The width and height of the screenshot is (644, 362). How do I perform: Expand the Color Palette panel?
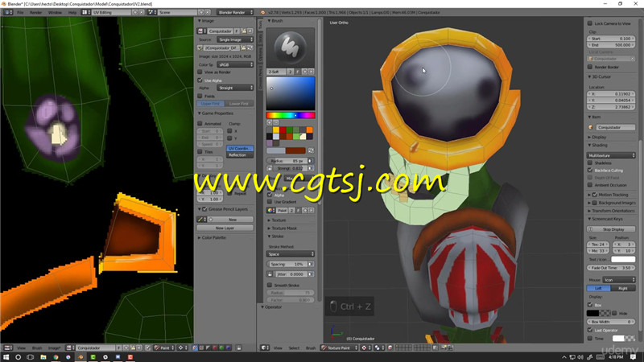(x=212, y=237)
